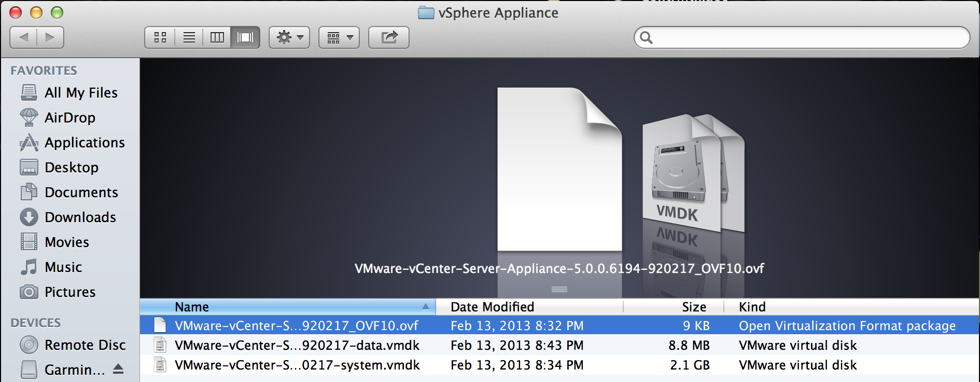Click the Pictures camera icon

[x=29, y=292]
